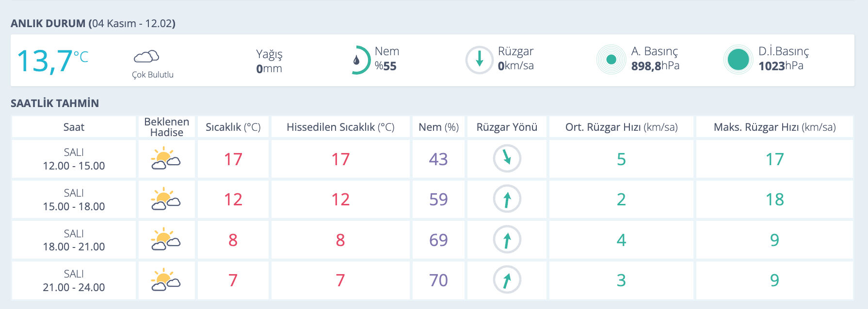Click the current wind direction arrow icon

[x=479, y=60]
